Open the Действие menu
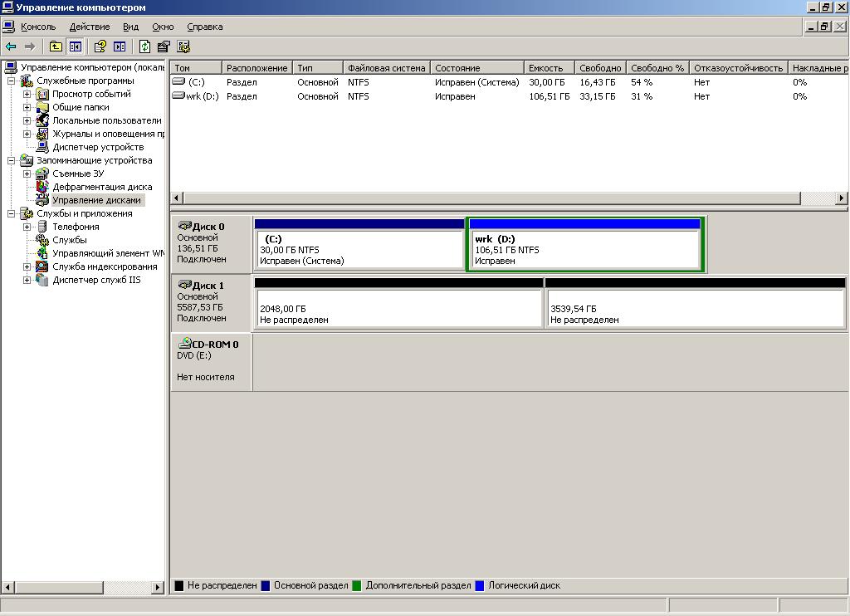This screenshot has height=616, width=850. point(89,27)
